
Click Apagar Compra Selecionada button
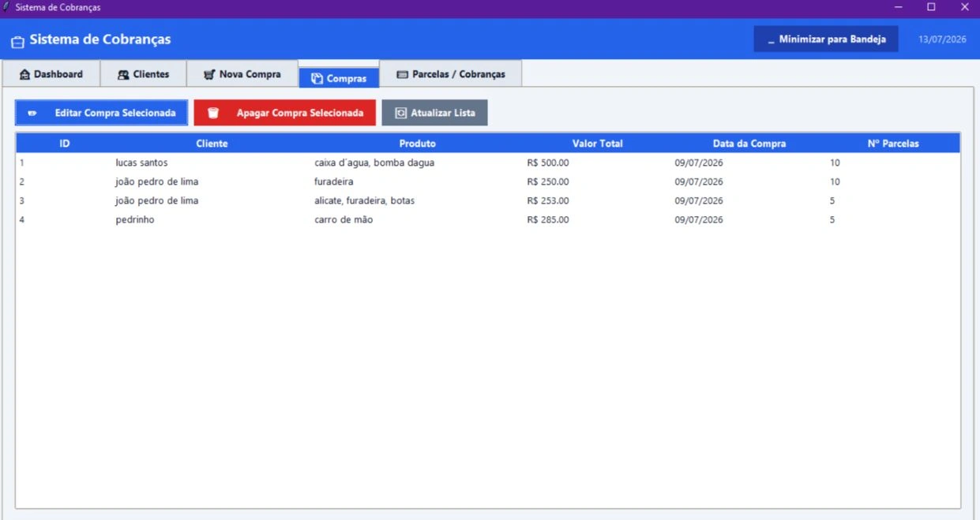285,113
